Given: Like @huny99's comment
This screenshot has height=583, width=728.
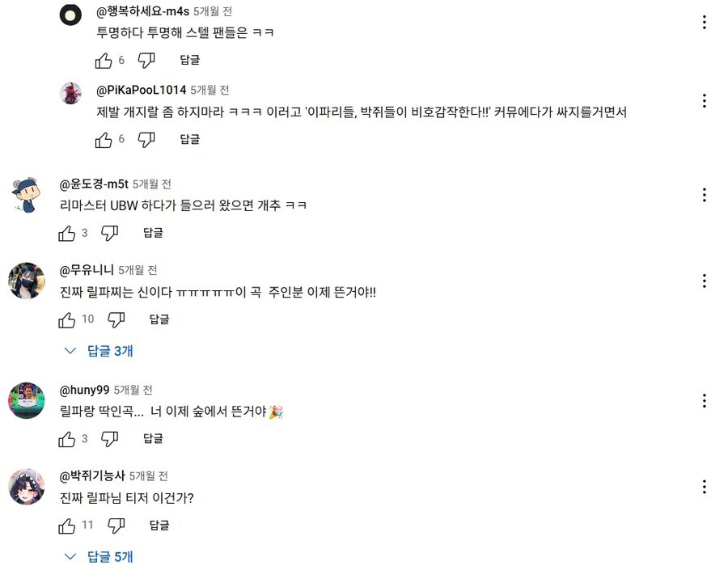Looking at the screenshot, I should pyautogui.click(x=68, y=438).
